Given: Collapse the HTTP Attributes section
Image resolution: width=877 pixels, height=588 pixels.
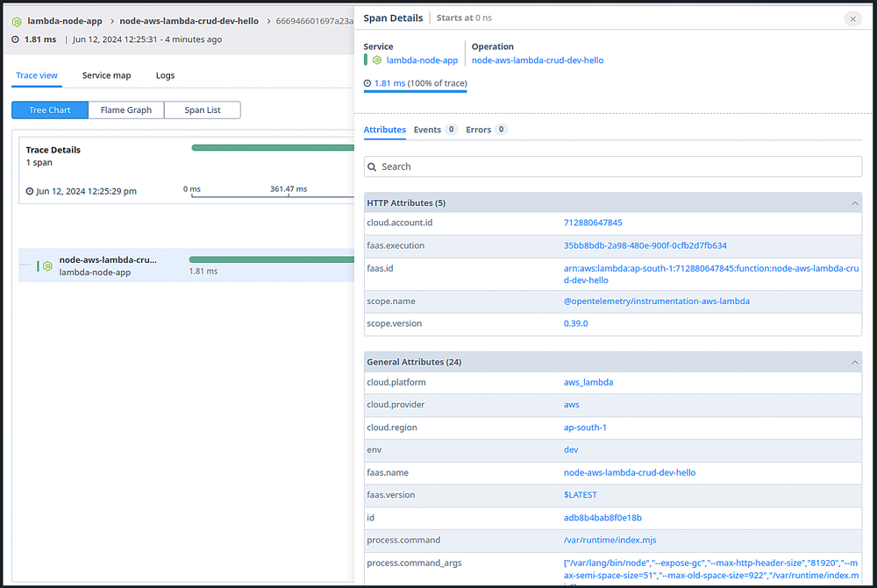Looking at the screenshot, I should point(855,203).
